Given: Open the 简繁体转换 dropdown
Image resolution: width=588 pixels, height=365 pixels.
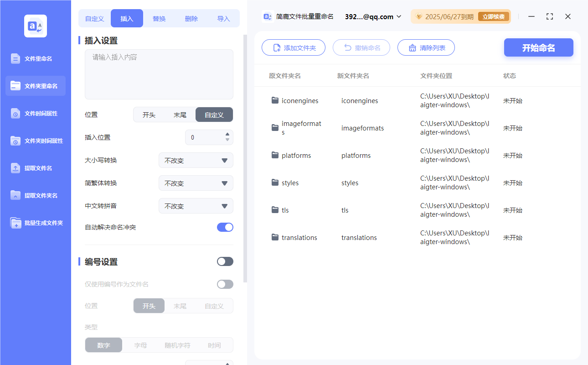Looking at the screenshot, I should click(x=196, y=183).
